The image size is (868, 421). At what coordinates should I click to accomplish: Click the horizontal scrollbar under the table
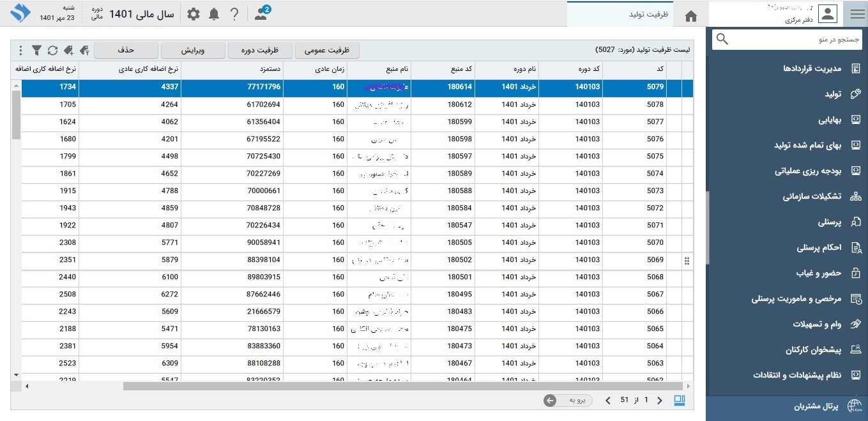pos(402,386)
